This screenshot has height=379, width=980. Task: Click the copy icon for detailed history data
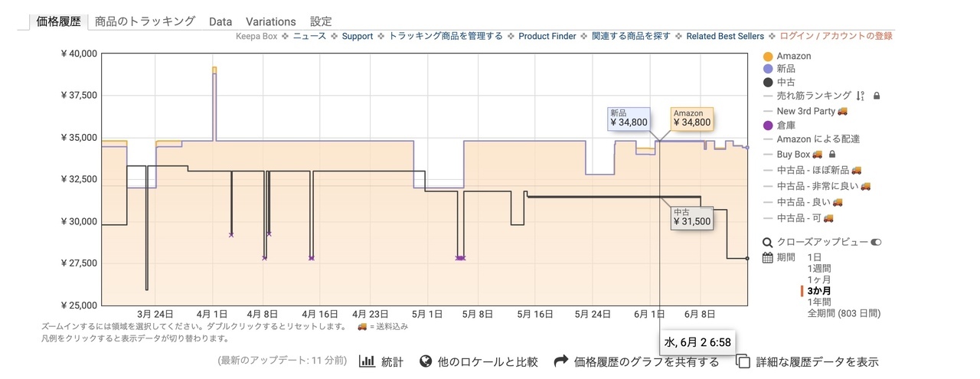[x=743, y=361]
